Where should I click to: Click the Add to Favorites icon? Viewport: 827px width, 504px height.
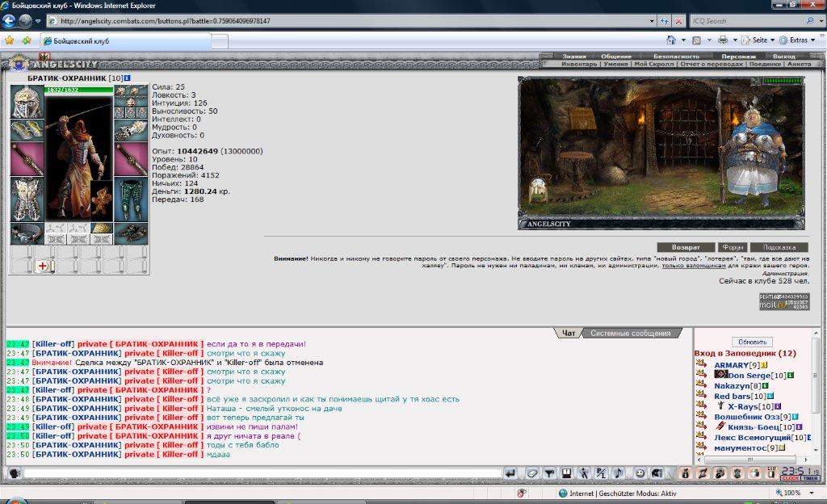pos(27,40)
